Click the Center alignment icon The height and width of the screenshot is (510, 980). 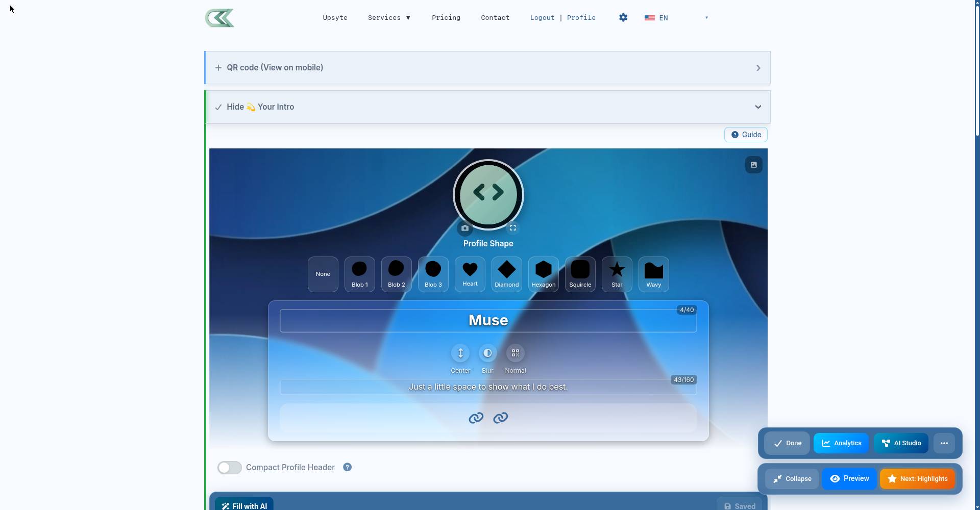click(x=460, y=353)
